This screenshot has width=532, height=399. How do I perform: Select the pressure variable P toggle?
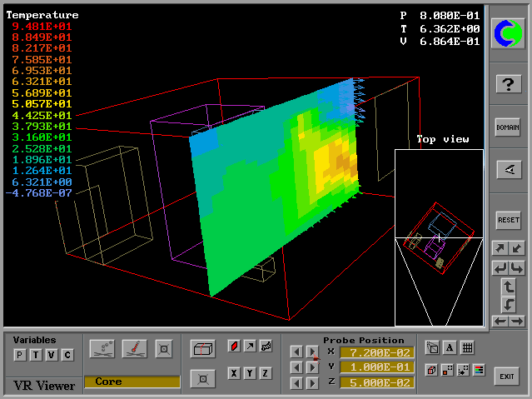pyautogui.click(x=18, y=355)
